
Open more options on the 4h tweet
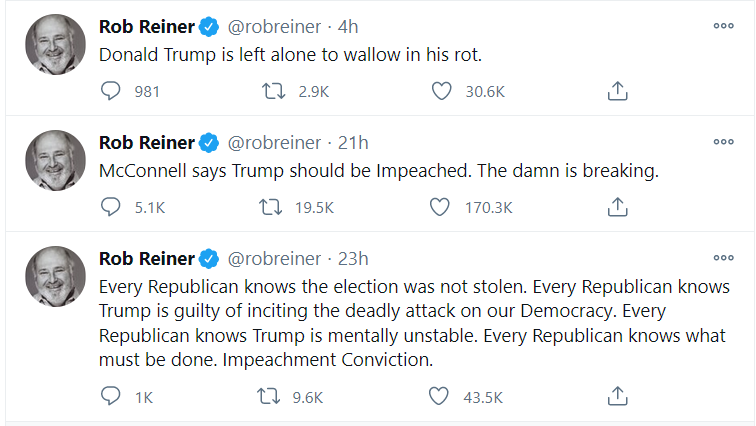click(x=723, y=26)
